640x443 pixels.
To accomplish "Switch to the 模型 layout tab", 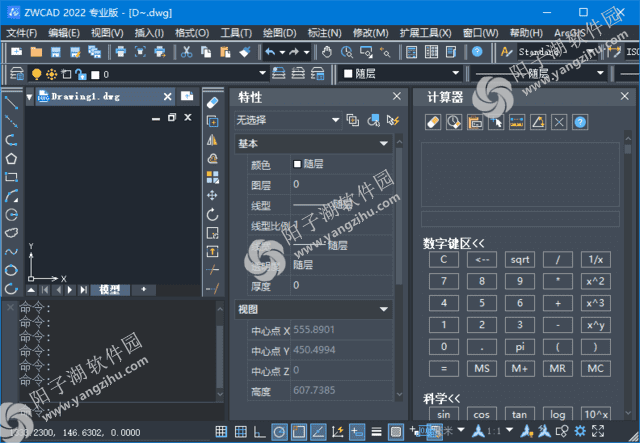I will pos(110,289).
